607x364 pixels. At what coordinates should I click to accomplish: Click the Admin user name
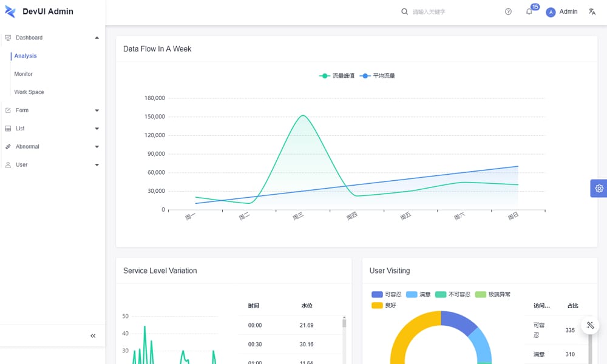(568, 12)
